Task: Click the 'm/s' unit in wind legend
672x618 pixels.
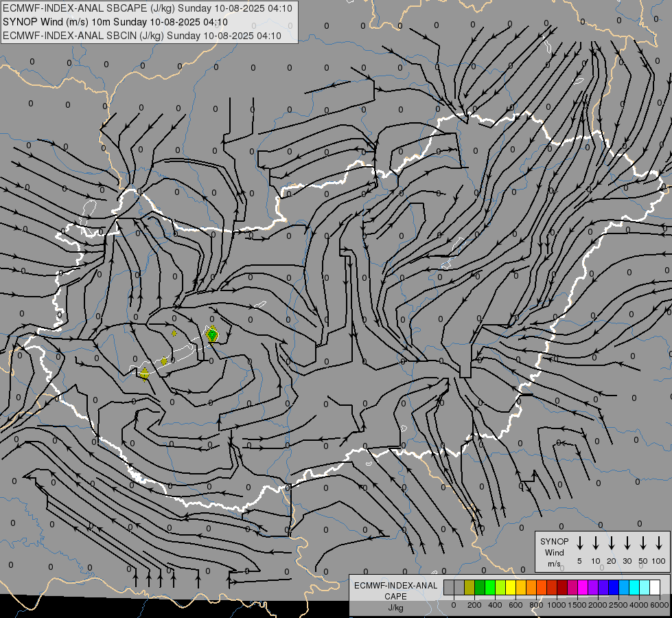Action: pos(554,564)
